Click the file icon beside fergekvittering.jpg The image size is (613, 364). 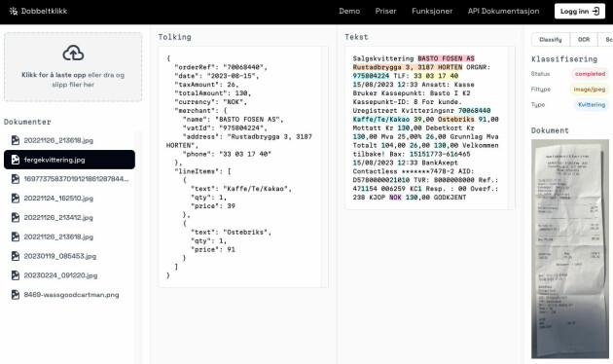[16, 160]
